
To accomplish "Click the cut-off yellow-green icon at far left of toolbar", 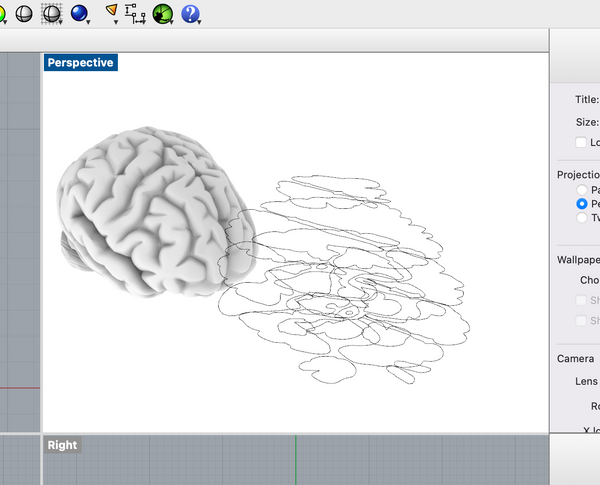I will point(3,13).
